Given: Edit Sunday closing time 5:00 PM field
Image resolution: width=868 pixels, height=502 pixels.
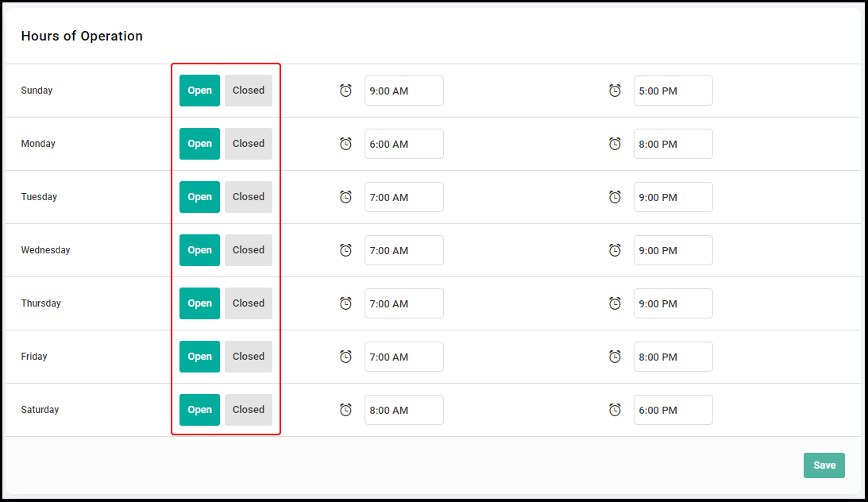Looking at the screenshot, I should click(673, 91).
